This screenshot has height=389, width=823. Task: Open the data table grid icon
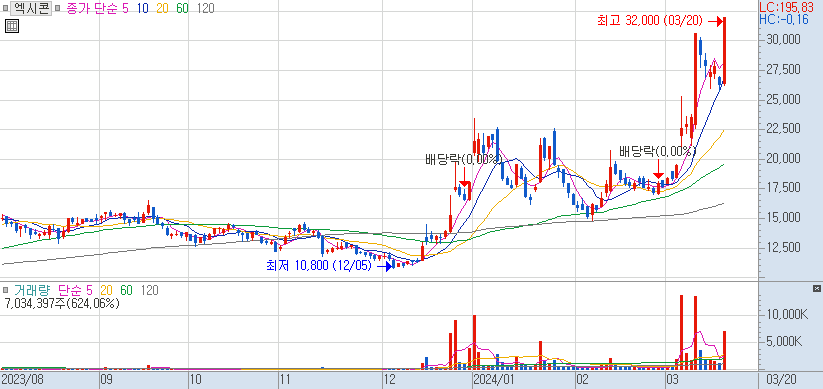[x=12, y=26]
